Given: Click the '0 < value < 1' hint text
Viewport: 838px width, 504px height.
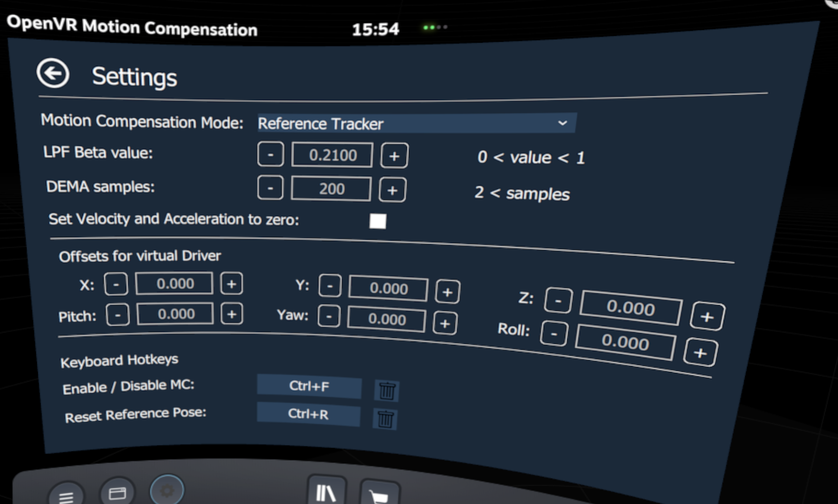Looking at the screenshot, I should (x=531, y=158).
